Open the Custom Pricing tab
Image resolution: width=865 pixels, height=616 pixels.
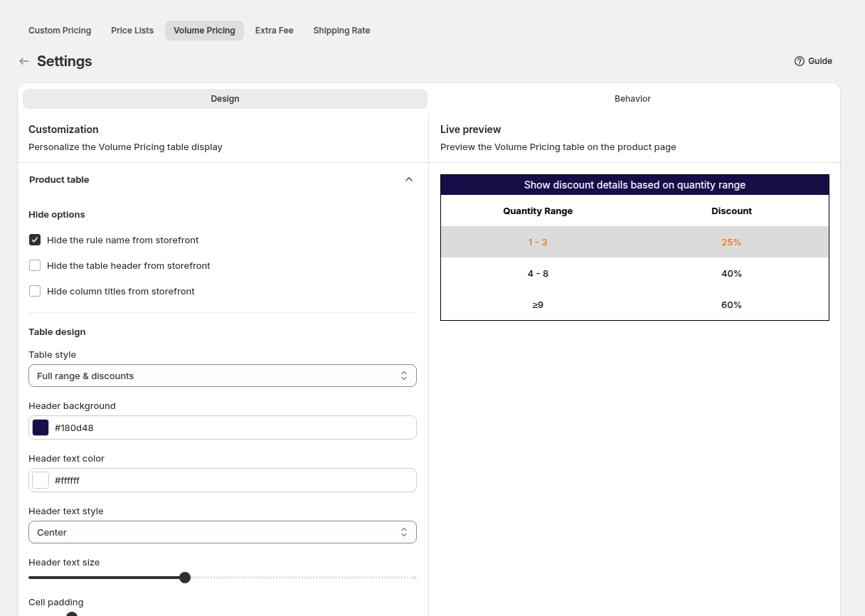[60, 31]
